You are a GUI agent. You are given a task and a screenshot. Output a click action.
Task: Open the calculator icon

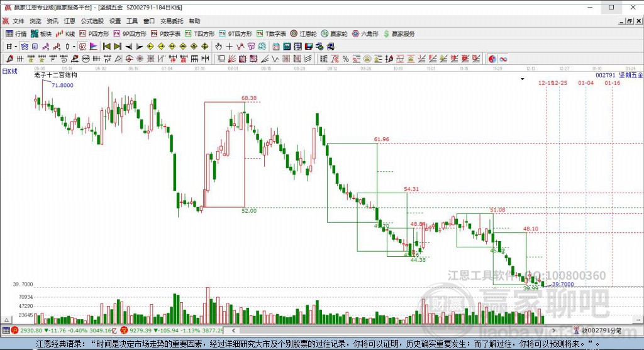point(287,47)
